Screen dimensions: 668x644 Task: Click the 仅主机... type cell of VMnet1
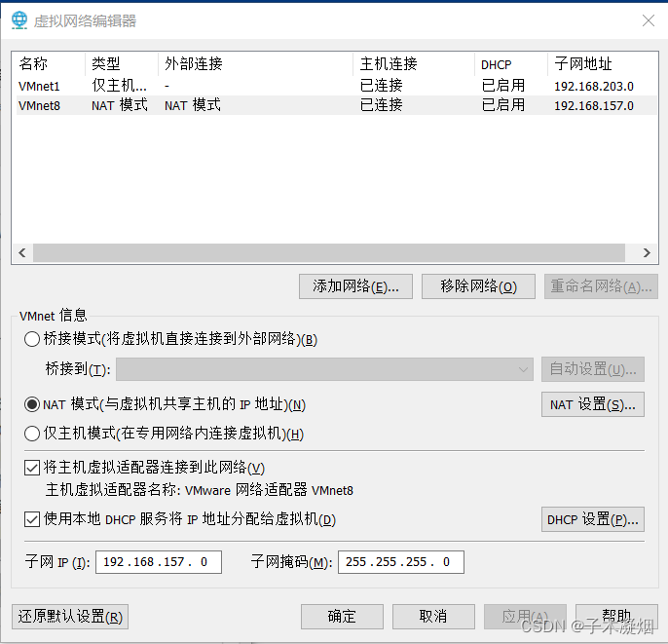[x=119, y=86]
